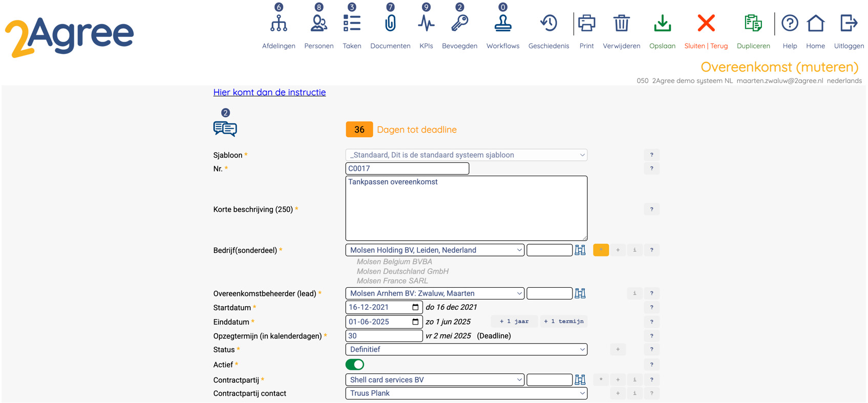
Task: Click search box beside Bedrijf(sonderdeel) dropdown
Action: coord(549,250)
